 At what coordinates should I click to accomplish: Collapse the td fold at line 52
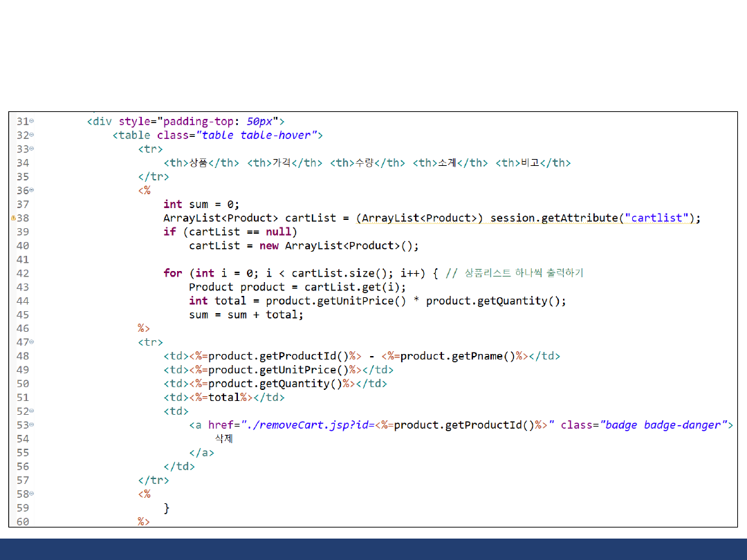point(32,411)
